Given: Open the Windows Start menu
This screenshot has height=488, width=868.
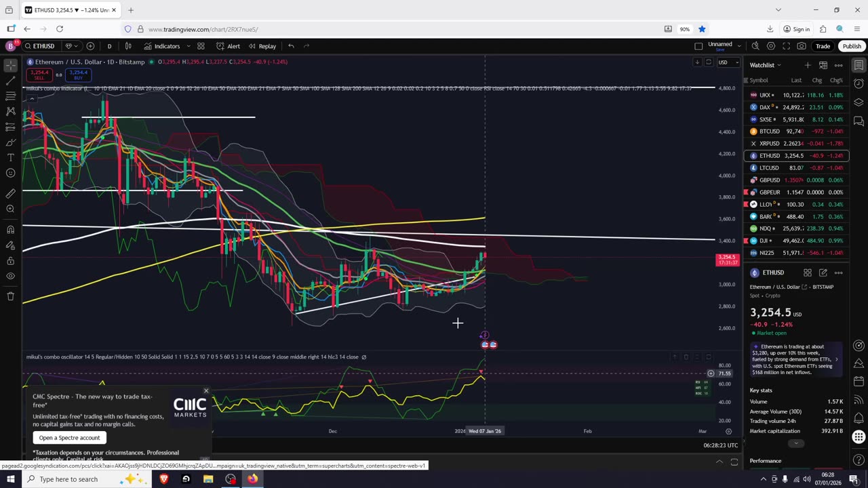Looking at the screenshot, I should [x=10, y=479].
